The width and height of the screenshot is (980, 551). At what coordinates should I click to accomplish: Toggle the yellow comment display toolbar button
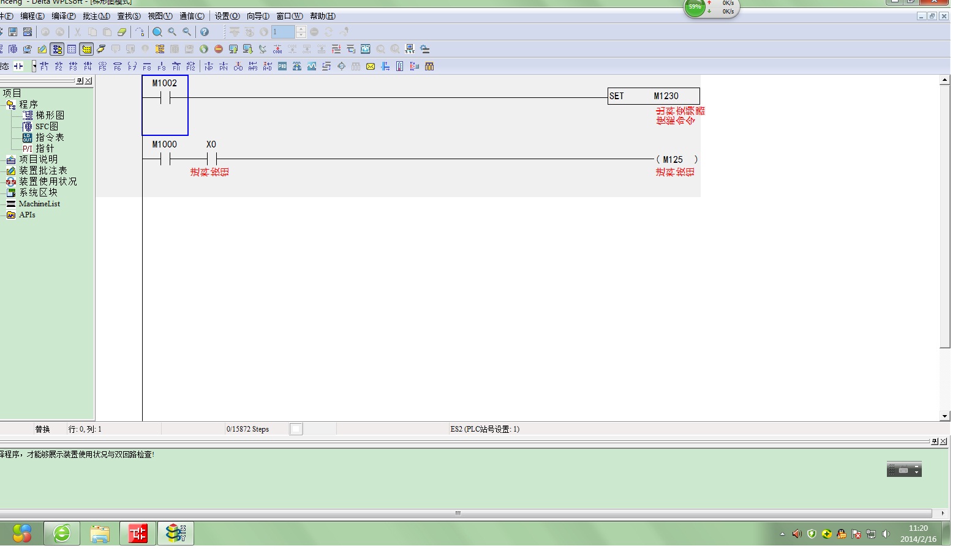click(x=86, y=49)
